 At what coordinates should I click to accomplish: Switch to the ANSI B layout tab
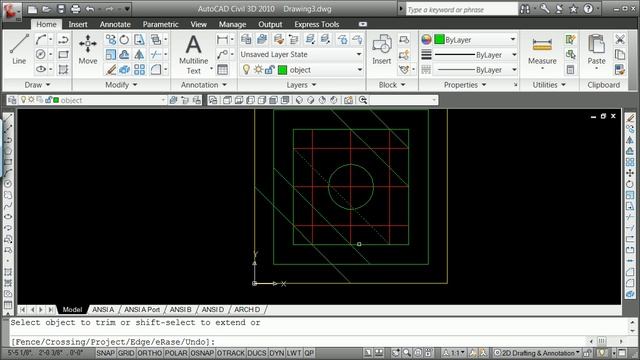(180, 309)
